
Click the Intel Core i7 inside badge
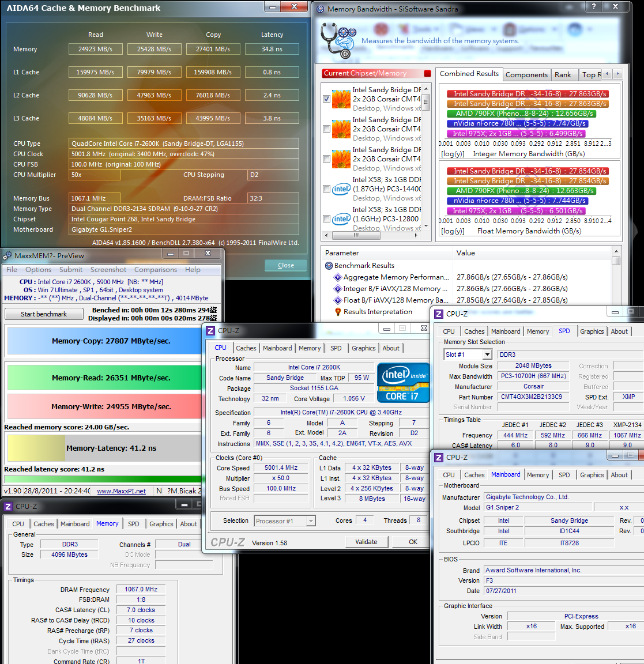[x=403, y=382]
